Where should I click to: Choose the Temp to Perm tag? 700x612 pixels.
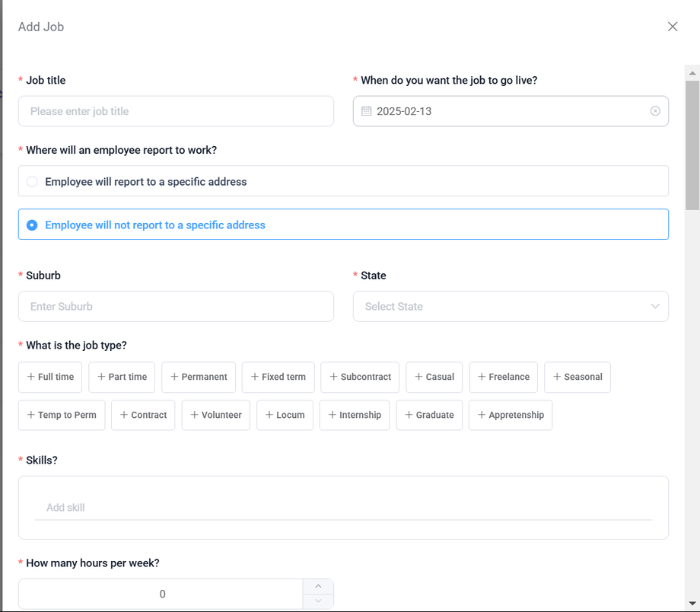(x=62, y=415)
